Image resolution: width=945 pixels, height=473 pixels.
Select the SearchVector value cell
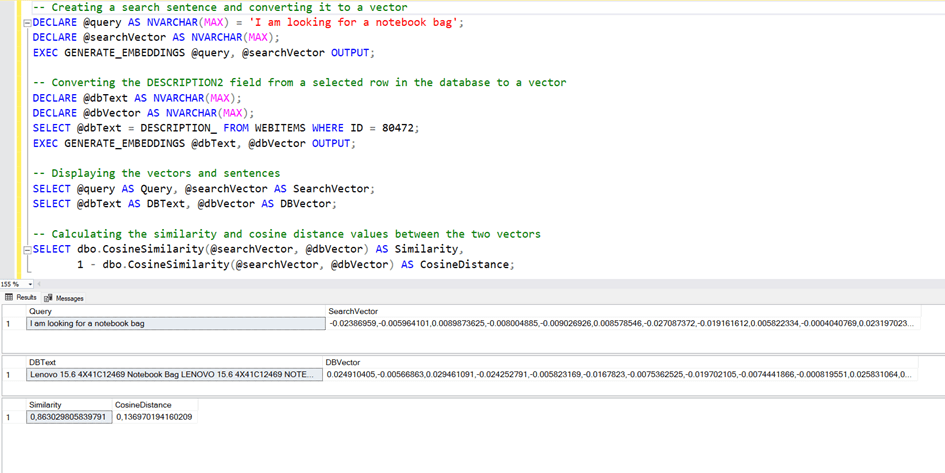pyautogui.click(x=620, y=324)
